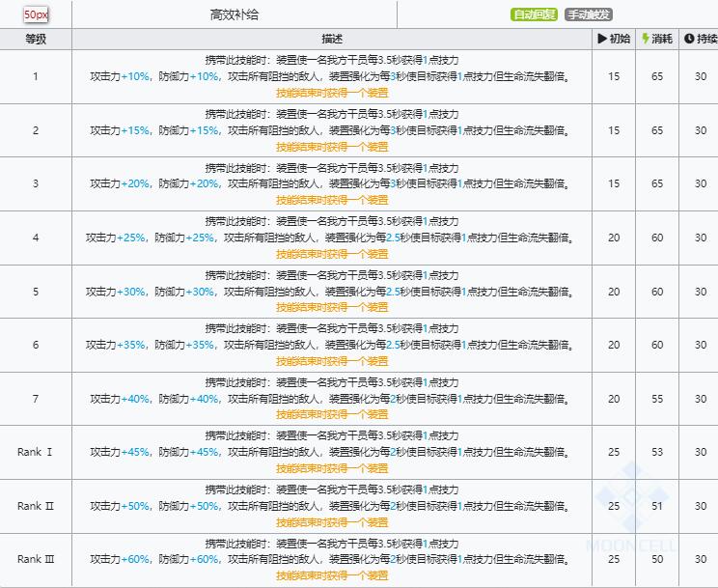718x588 pixels.
Task: Click the clock icon beside 持续
Action: click(x=689, y=39)
